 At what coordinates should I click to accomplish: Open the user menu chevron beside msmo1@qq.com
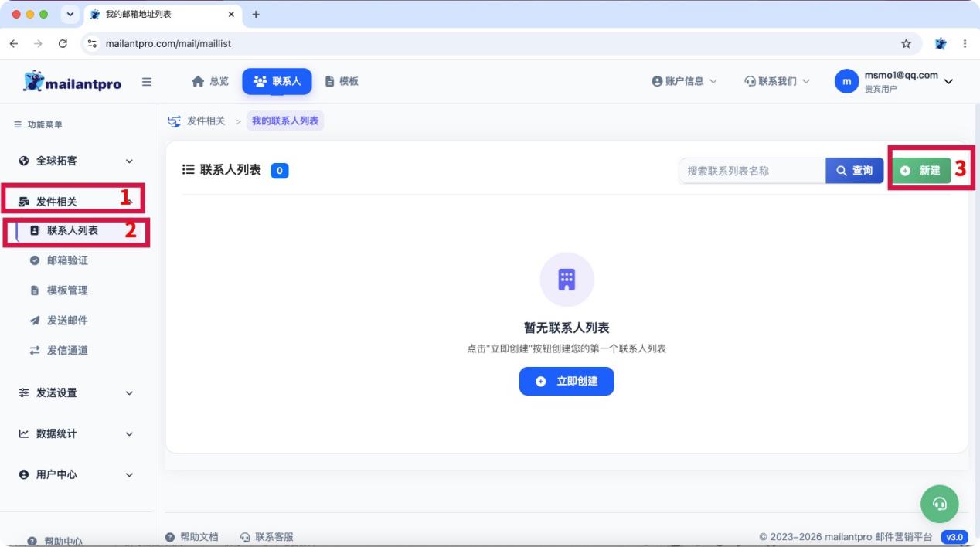click(949, 82)
